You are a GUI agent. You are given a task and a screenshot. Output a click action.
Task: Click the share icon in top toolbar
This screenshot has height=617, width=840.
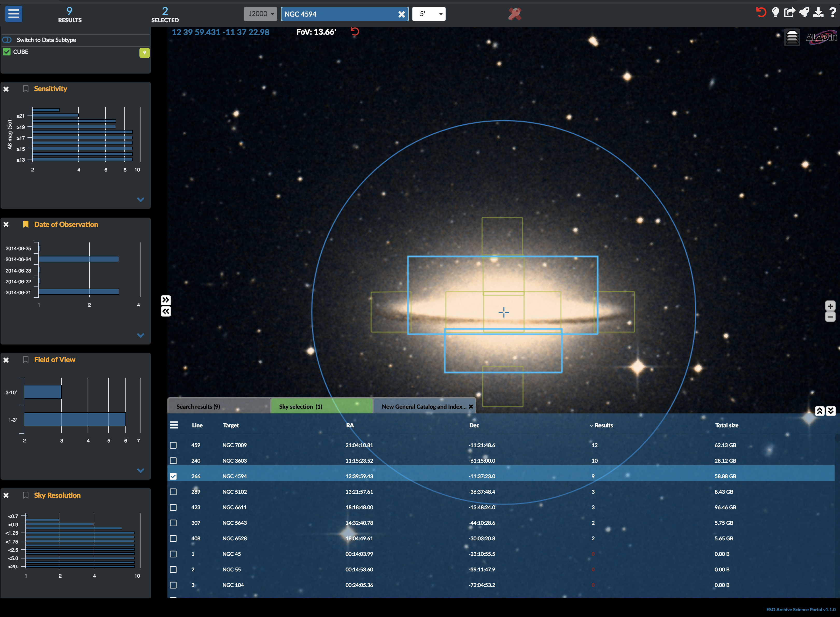click(789, 12)
